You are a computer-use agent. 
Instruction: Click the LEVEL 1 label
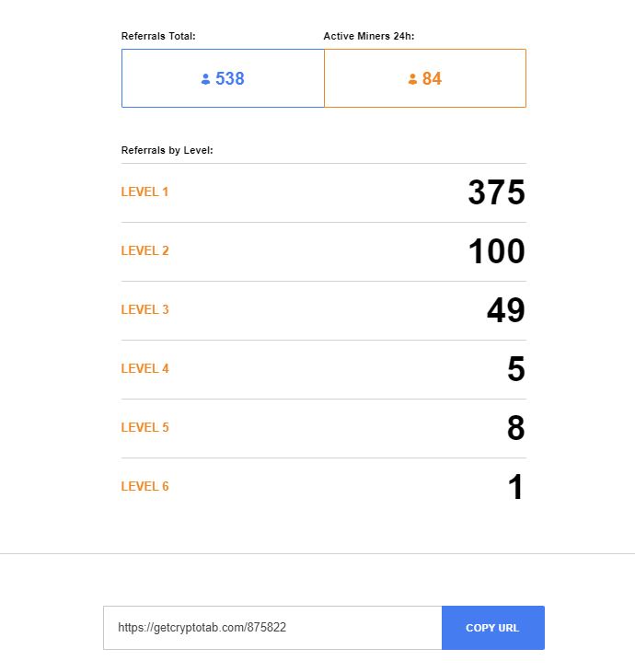tap(145, 192)
